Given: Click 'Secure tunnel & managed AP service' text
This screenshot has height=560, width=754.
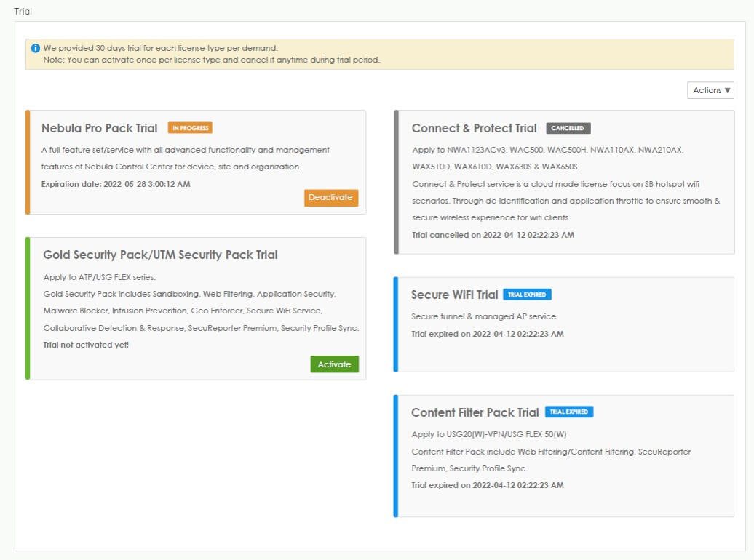Looking at the screenshot, I should (484, 316).
